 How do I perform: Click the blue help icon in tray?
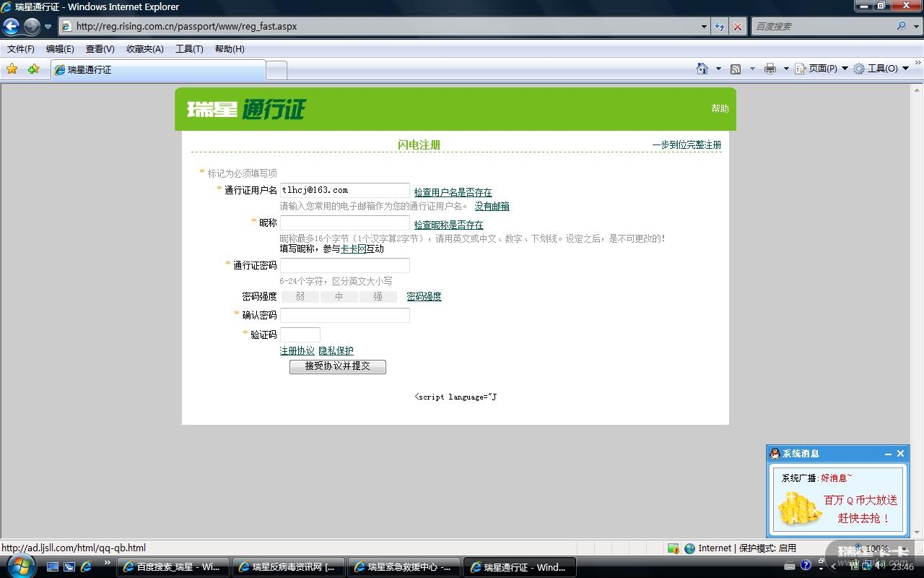pyautogui.click(x=806, y=566)
